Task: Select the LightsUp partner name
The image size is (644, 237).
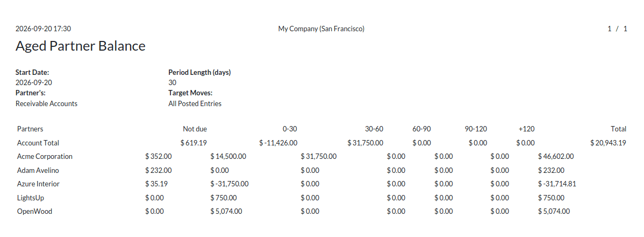Action: (31, 198)
